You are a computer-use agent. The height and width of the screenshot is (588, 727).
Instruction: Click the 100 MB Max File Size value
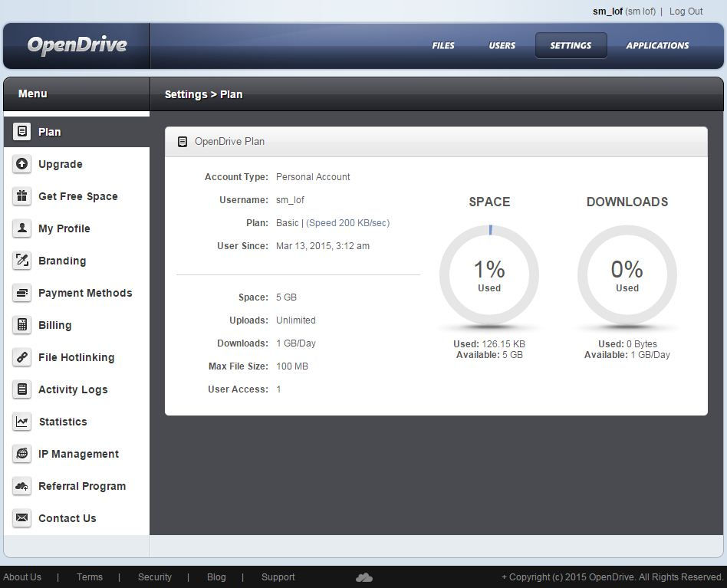pyautogui.click(x=292, y=366)
